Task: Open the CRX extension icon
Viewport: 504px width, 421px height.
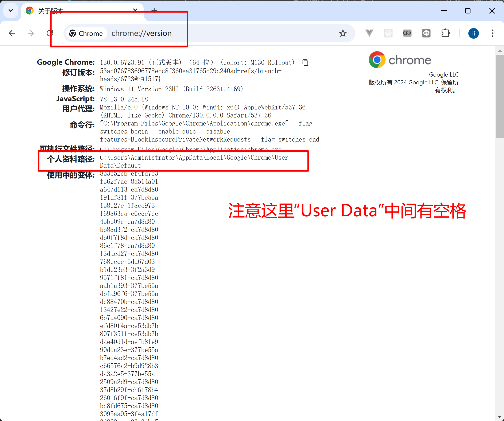Action: (407, 33)
